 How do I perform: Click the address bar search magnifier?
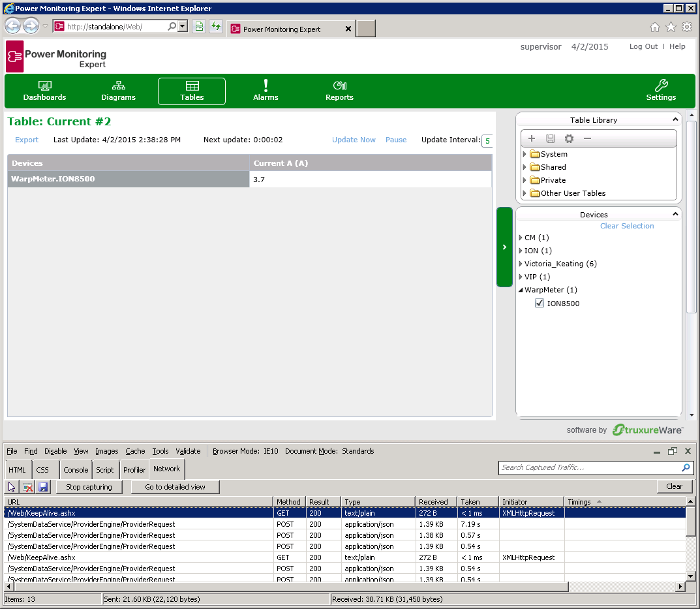(172, 26)
